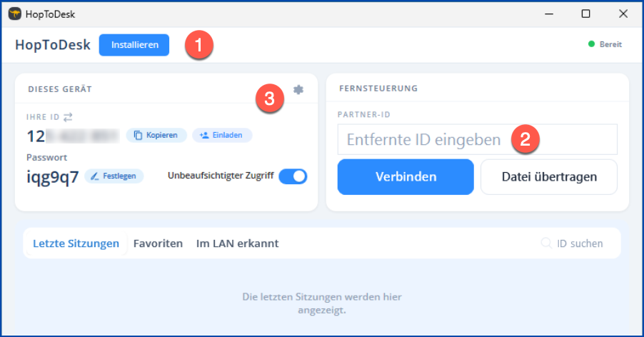The height and width of the screenshot is (337, 644).
Task: Click the Bereit status text
Action: tap(610, 44)
